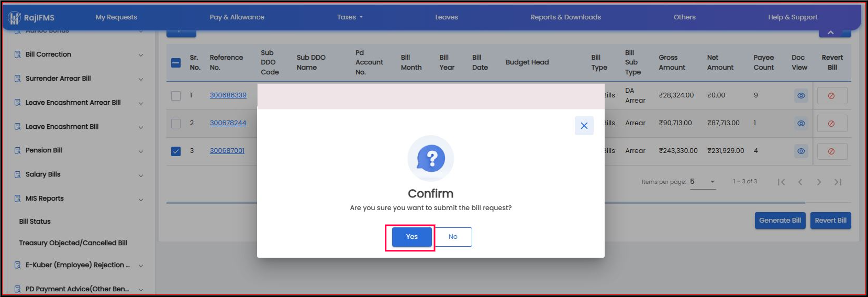Screen dimensions: 868x297
Task: Expand the Pension Bill chevron
Action: tap(141, 151)
